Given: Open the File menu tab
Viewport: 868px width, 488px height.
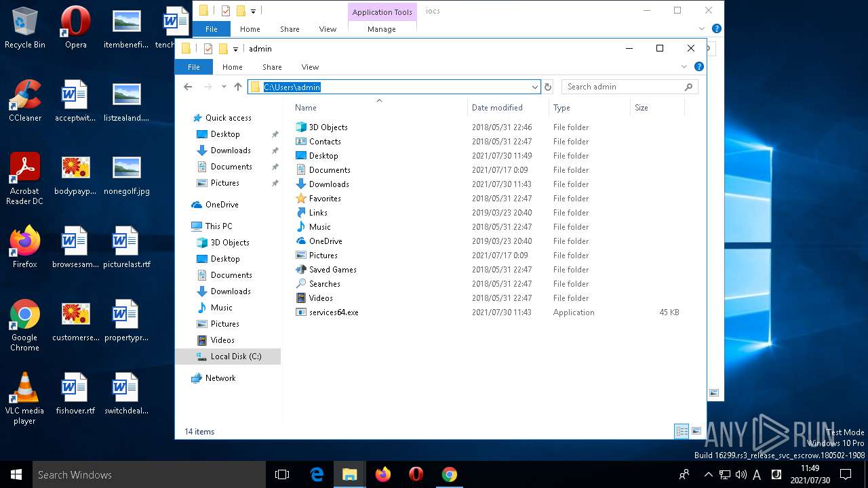Looking at the screenshot, I should 194,67.
